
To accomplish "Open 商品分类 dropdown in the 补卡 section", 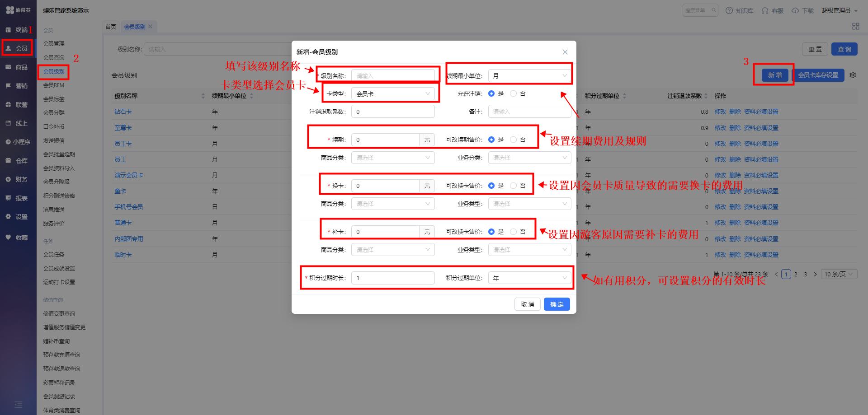I will coord(393,250).
